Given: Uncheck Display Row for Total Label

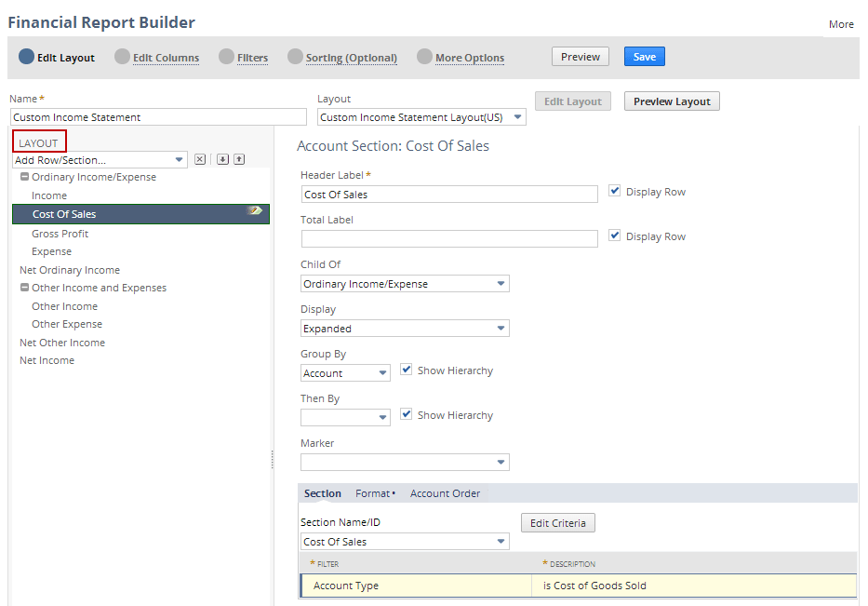Looking at the screenshot, I should (x=615, y=236).
